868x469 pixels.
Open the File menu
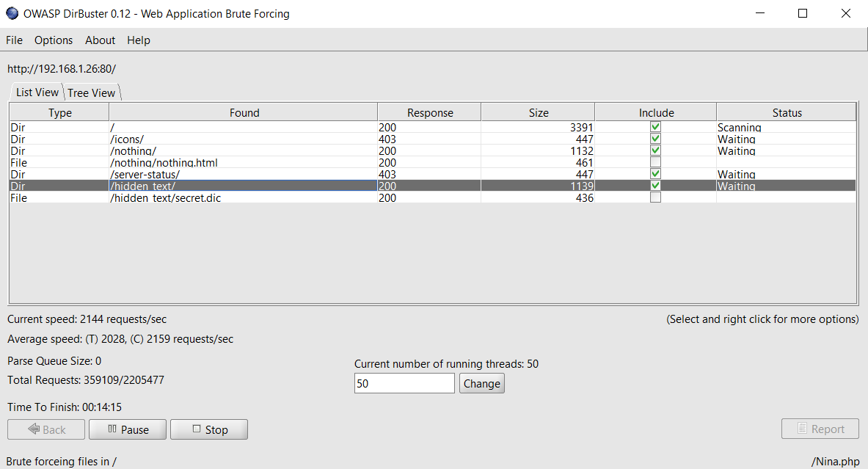14,40
